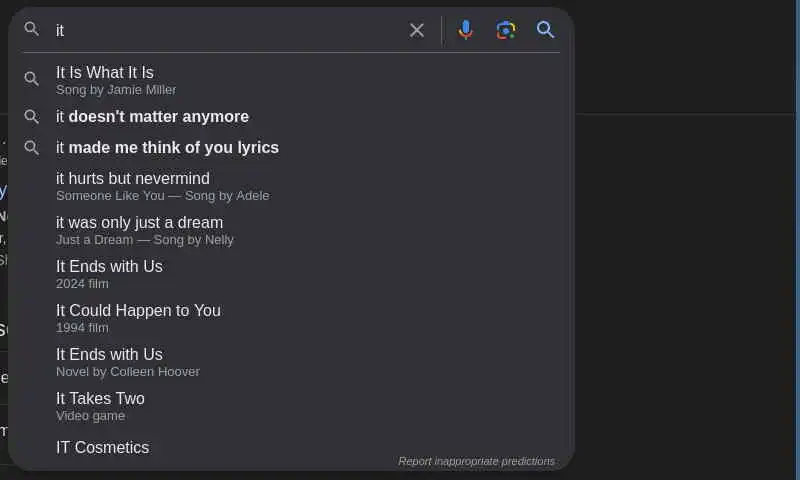Click the subtitle "2024 film"
This screenshot has height=480, width=800.
tap(82, 284)
